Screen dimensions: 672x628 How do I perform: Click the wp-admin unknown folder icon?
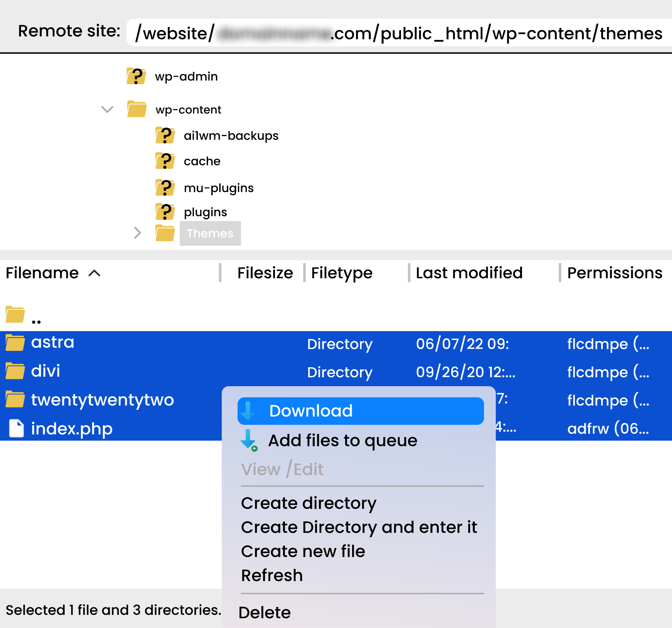[x=136, y=76]
